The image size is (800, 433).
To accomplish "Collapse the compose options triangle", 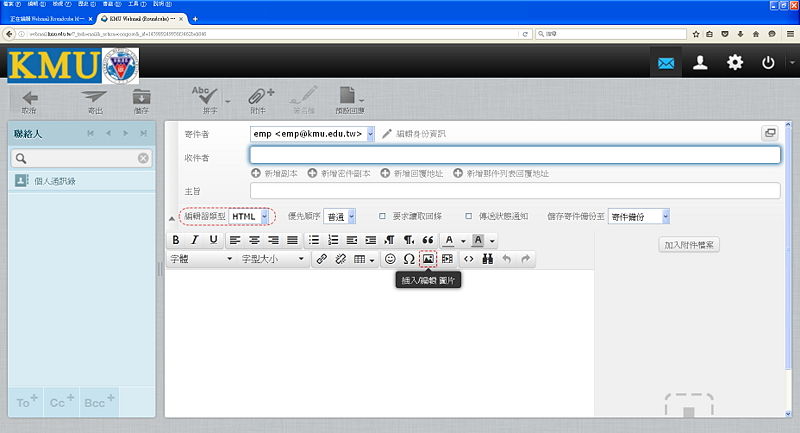I will click(172, 218).
